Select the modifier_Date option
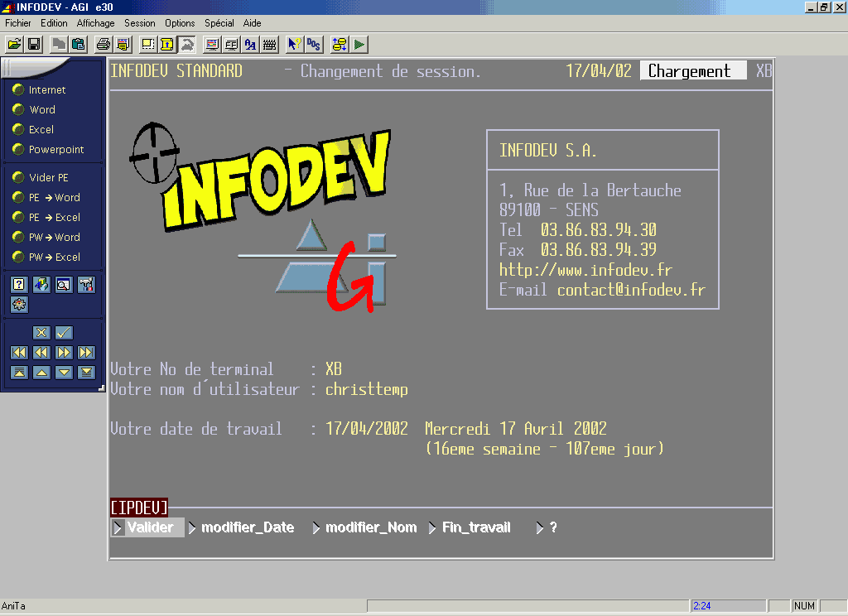 (x=242, y=527)
